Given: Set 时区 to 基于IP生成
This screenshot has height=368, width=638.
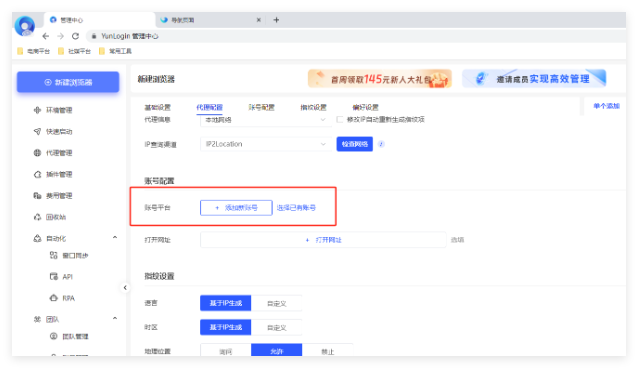Looking at the screenshot, I should pos(225,327).
